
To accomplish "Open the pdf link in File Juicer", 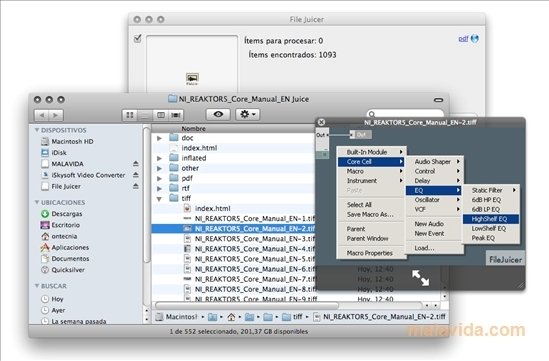I will 463,39.
